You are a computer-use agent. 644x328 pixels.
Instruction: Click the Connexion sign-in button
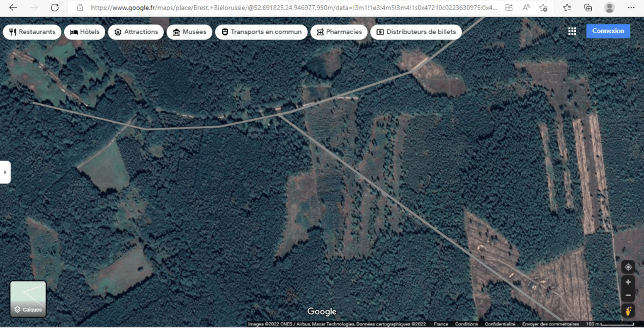click(x=607, y=31)
